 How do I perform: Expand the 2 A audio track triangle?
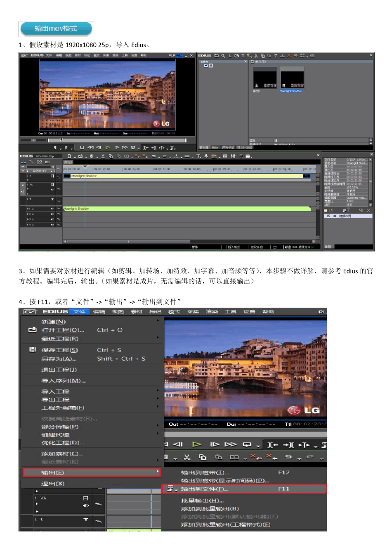[x=28, y=214]
